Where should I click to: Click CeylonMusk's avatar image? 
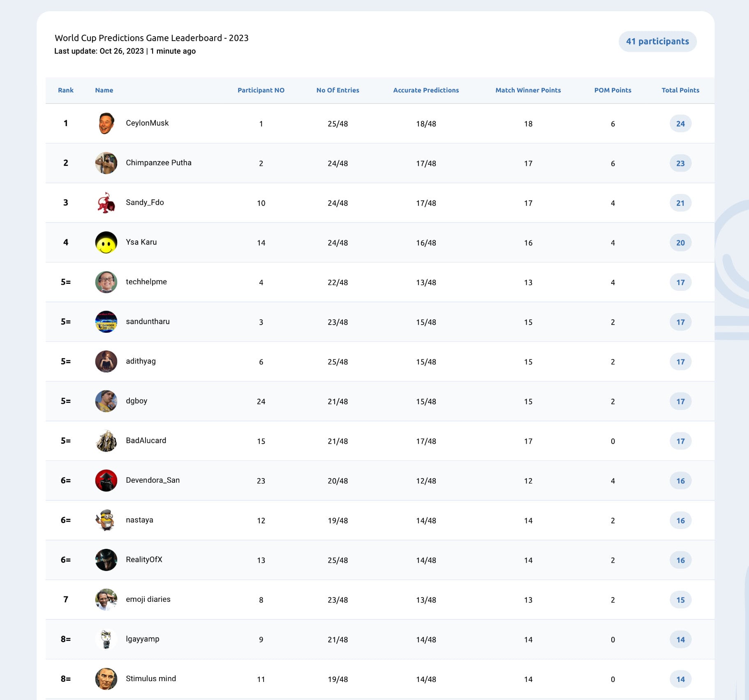pos(106,123)
